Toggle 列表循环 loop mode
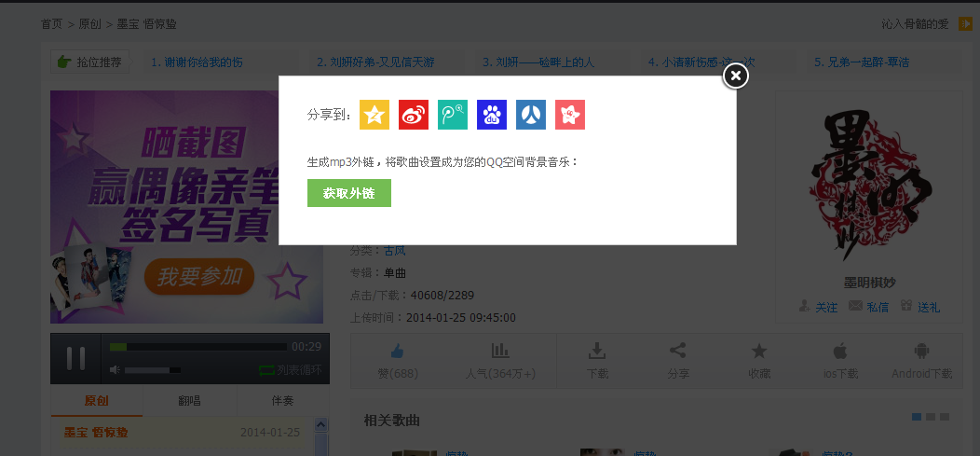The height and width of the screenshot is (456, 980). tap(290, 370)
